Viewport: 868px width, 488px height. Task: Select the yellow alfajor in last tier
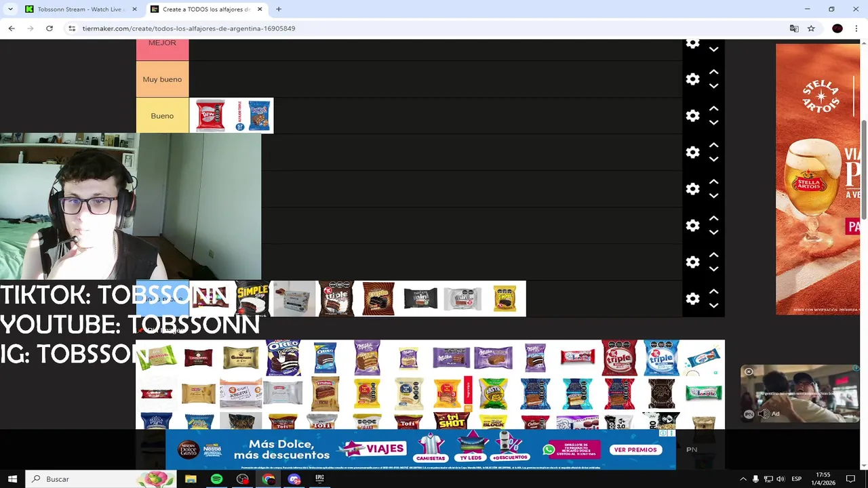pos(505,299)
